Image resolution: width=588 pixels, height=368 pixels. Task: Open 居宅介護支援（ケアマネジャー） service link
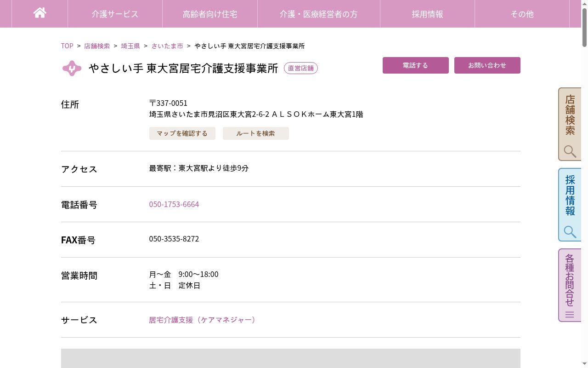[203, 320]
